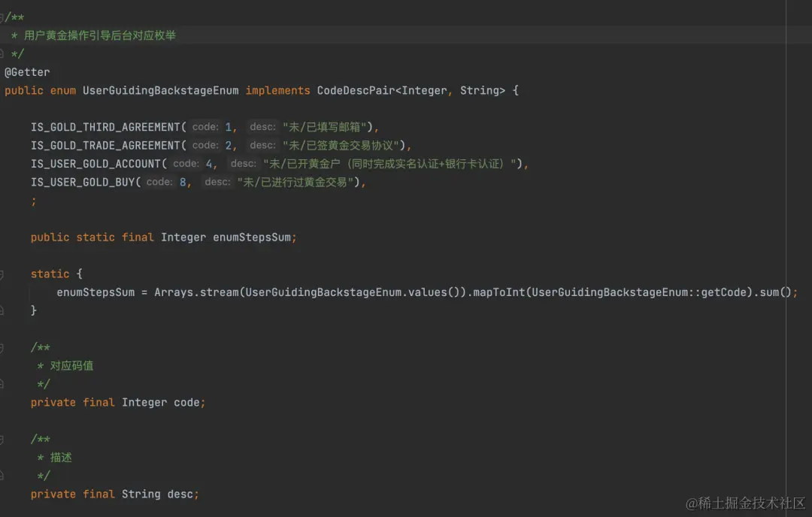Viewport: 812px width, 517px height.
Task: Click the String type parameter of CodeDescPair
Action: point(479,91)
